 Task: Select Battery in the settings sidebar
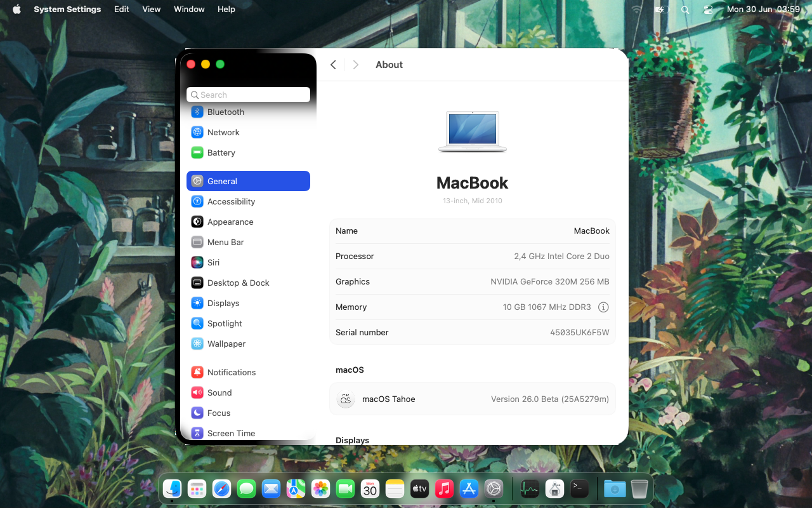[248, 152]
